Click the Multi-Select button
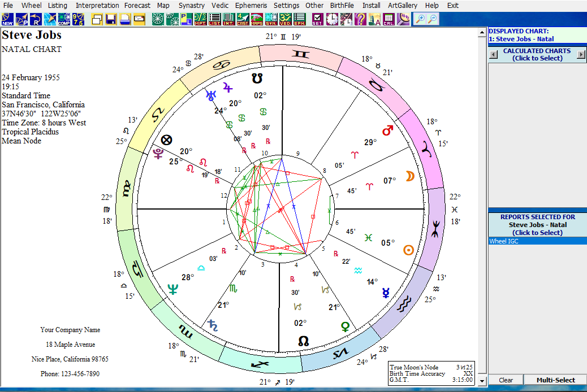This screenshot has width=587, height=392. click(x=555, y=380)
